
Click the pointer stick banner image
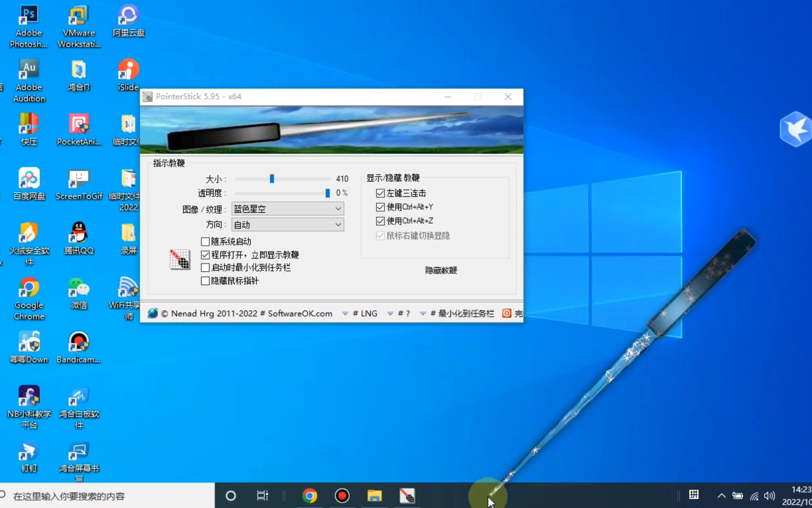coord(332,130)
